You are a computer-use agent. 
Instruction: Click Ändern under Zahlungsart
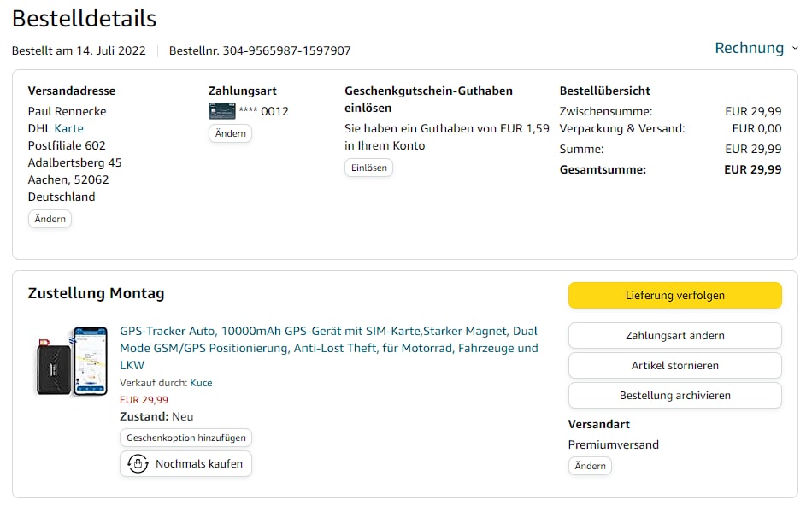(230, 133)
